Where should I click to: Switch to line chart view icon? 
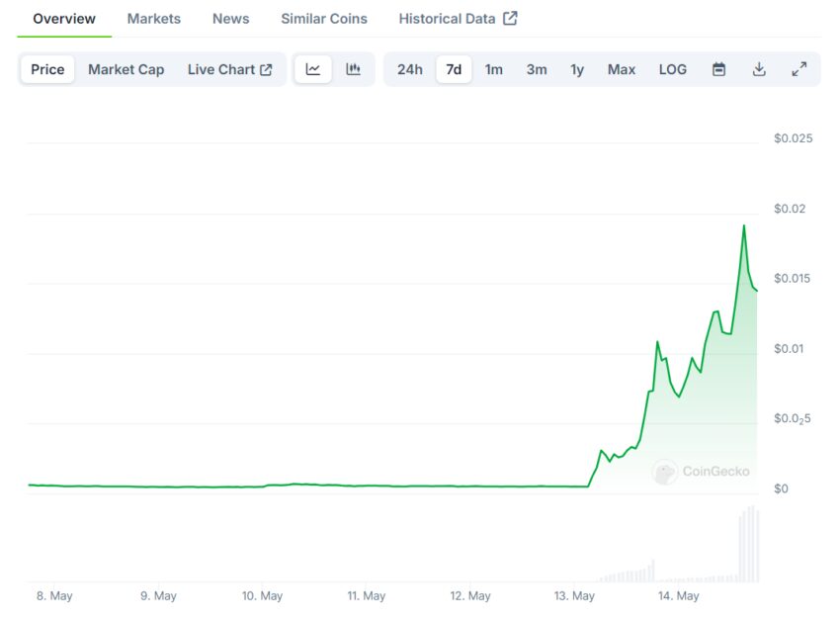[313, 69]
